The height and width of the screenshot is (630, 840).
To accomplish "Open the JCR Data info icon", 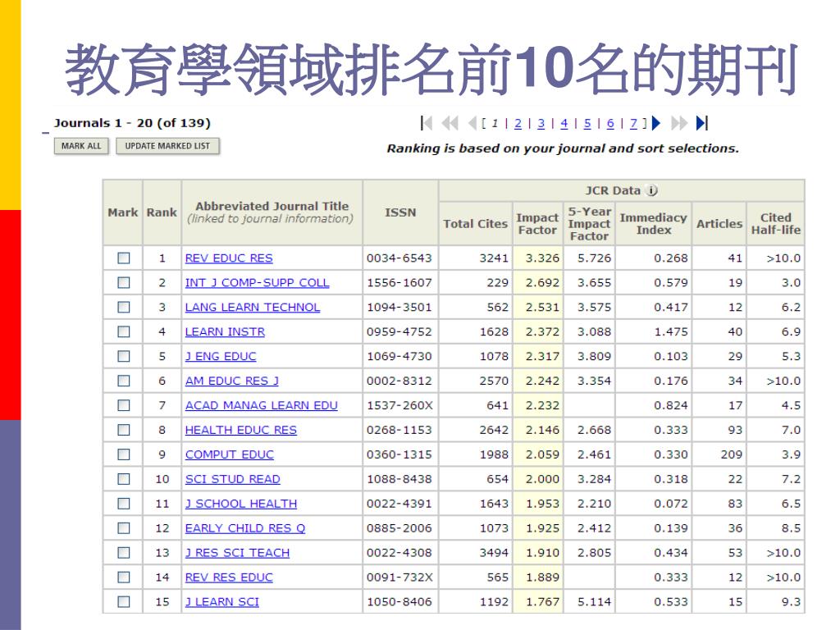I will pos(651,190).
